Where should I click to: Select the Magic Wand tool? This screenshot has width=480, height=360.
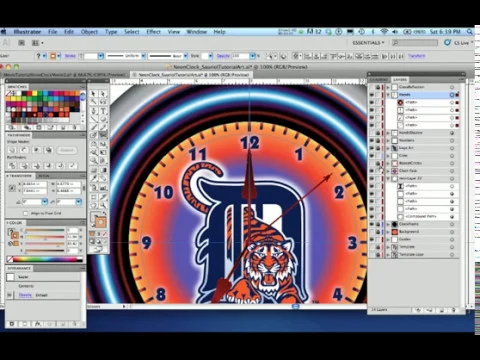[x=94, y=102]
